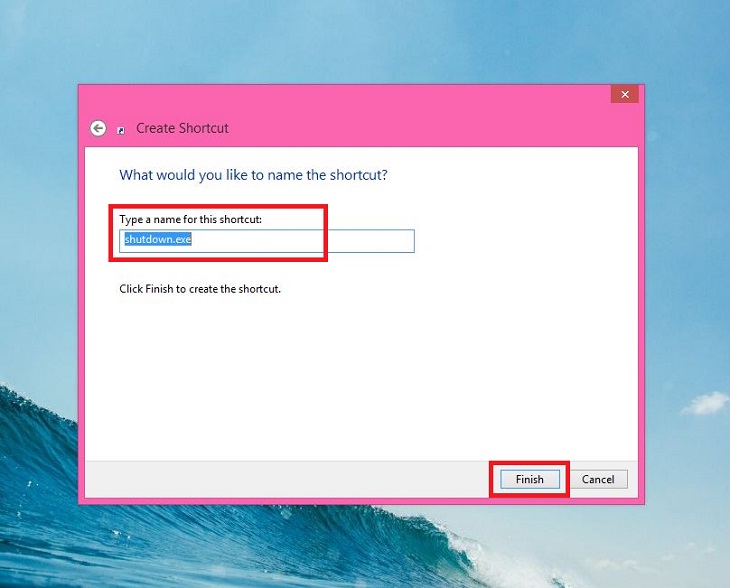Click the highlighted shutdown.exe text
Viewport: 730px width, 588px height.
point(158,239)
